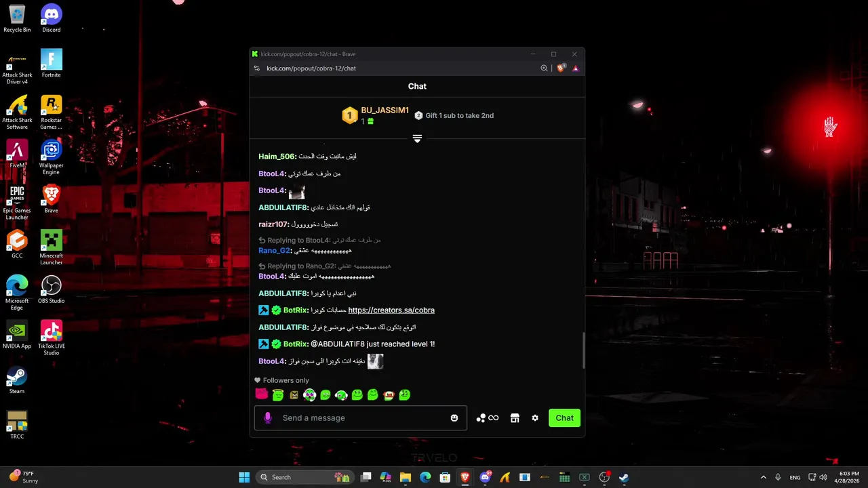
Task: Click username Rano_G2 in chat
Action: point(273,251)
